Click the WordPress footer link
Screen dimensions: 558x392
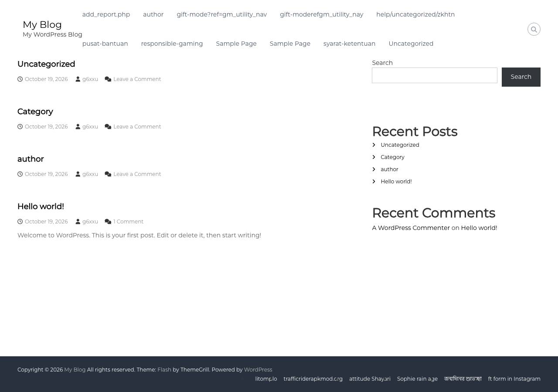tap(258, 370)
